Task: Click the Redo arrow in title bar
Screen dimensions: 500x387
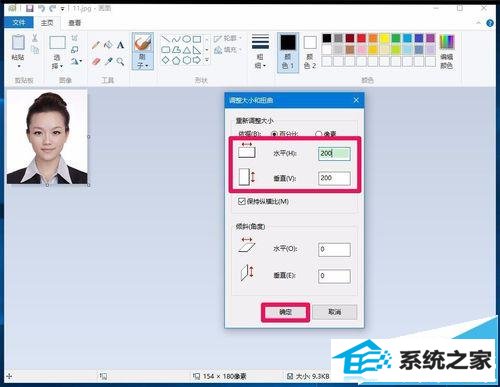Action: [52, 8]
